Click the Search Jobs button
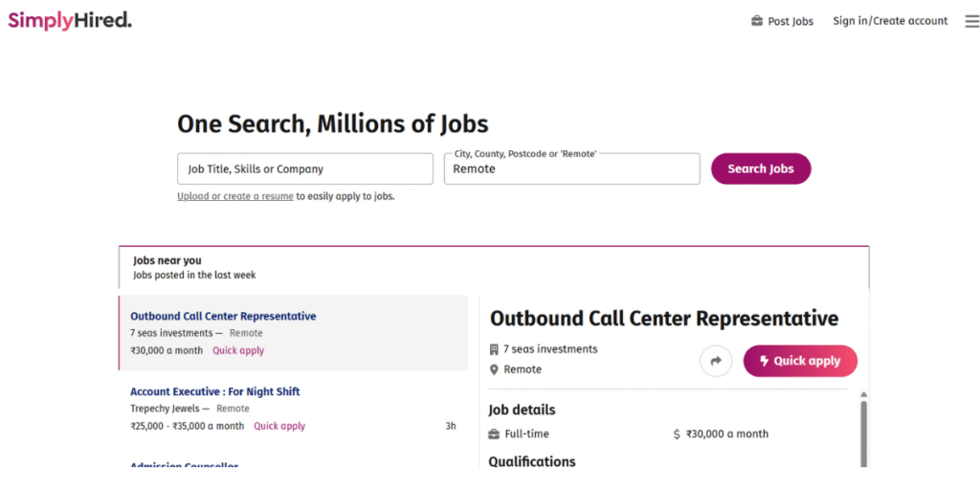This screenshot has height=490, width=980. tap(761, 168)
